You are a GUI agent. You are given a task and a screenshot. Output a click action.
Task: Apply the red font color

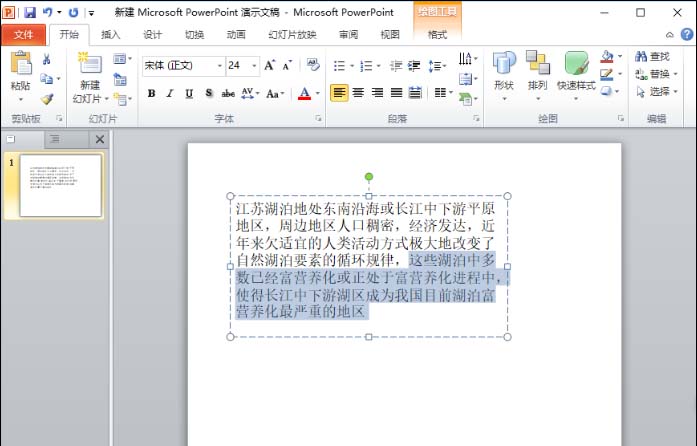coord(304,93)
